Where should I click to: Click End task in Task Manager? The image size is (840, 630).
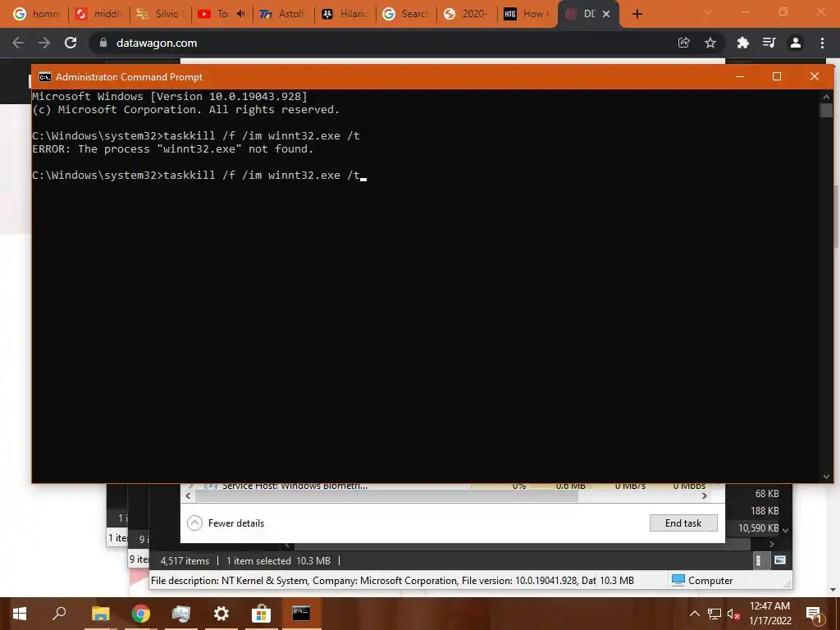point(683,523)
